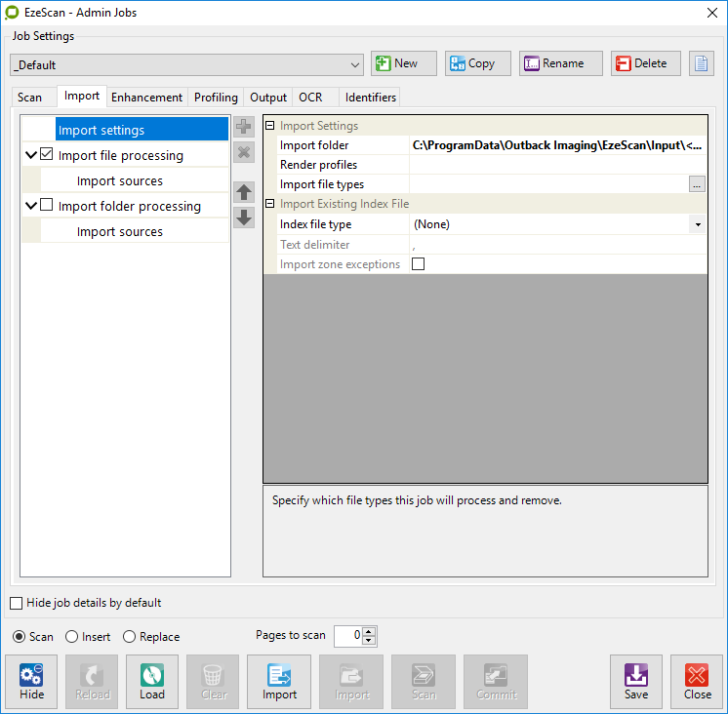Screen dimensions: 728x714
Task: Increase Pages to scan with up arrow
Action: (368, 632)
